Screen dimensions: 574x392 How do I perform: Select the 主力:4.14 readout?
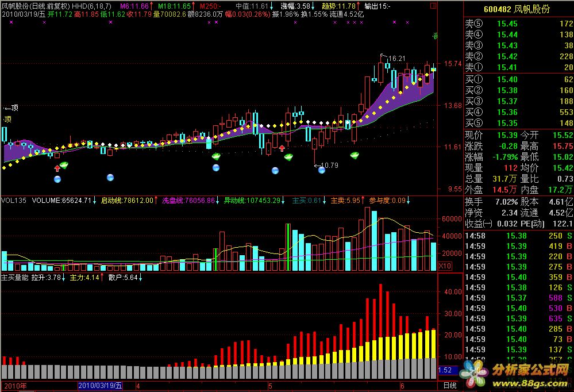tap(87, 277)
